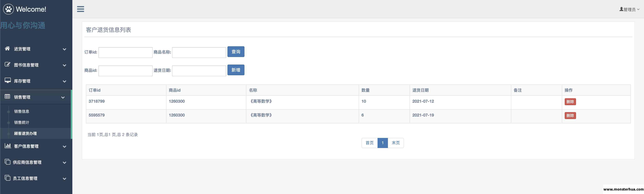Click the copy icon beside 供应商信息管理
The height and width of the screenshot is (194, 644).
pyautogui.click(x=8, y=162)
